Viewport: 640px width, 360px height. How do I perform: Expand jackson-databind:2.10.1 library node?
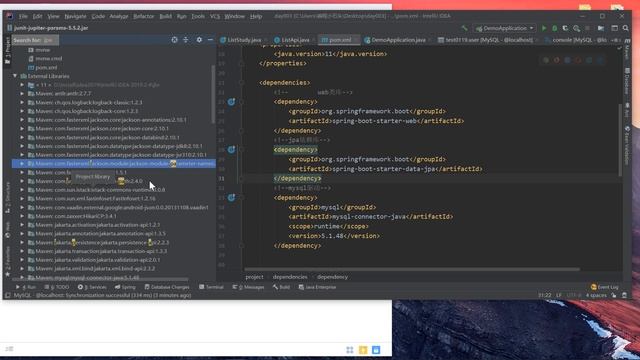pyautogui.click(x=22, y=138)
